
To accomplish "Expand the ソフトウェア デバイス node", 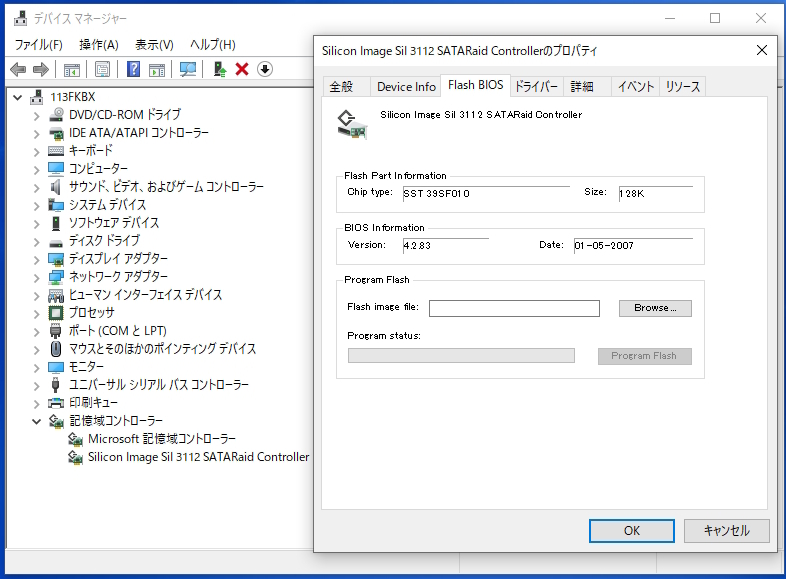I will coord(36,224).
